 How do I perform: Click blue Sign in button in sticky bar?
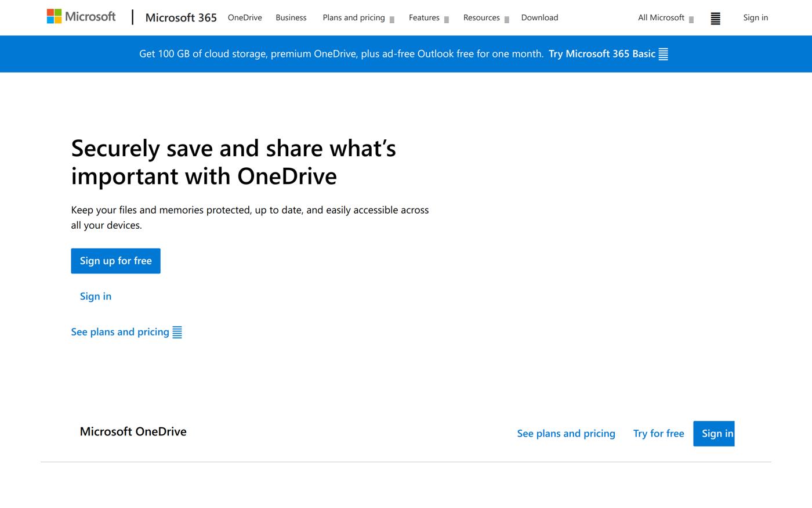(714, 434)
